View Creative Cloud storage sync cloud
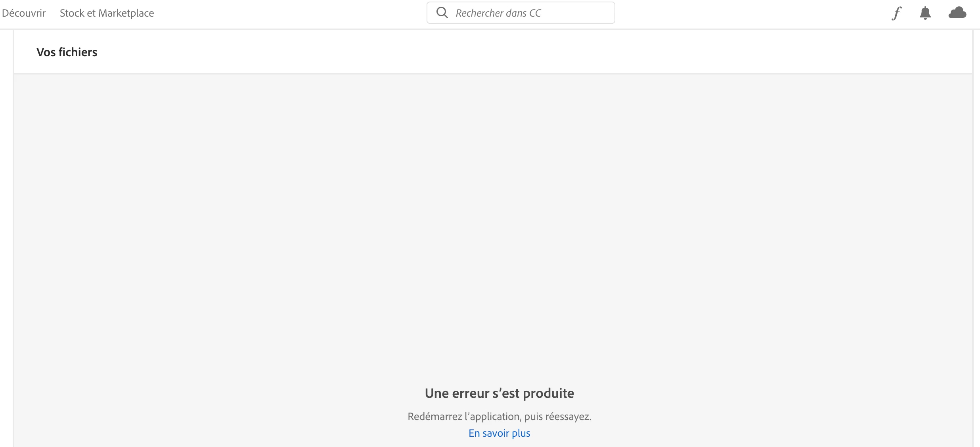This screenshot has width=980, height=447. click(x=957, y=13)
